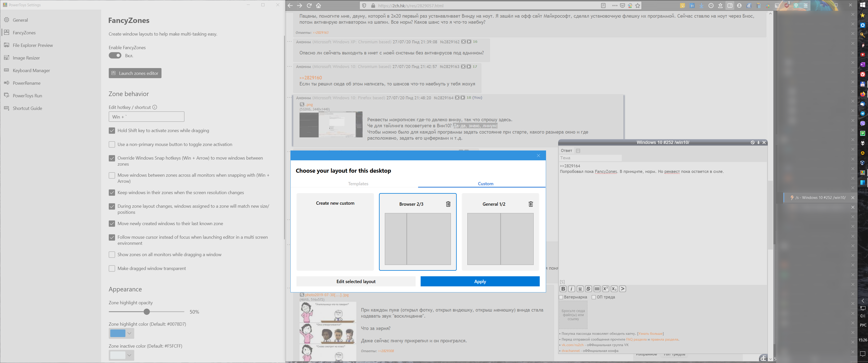
Task: Click the Apply button in layout dialog
Action: pos(480,281)
